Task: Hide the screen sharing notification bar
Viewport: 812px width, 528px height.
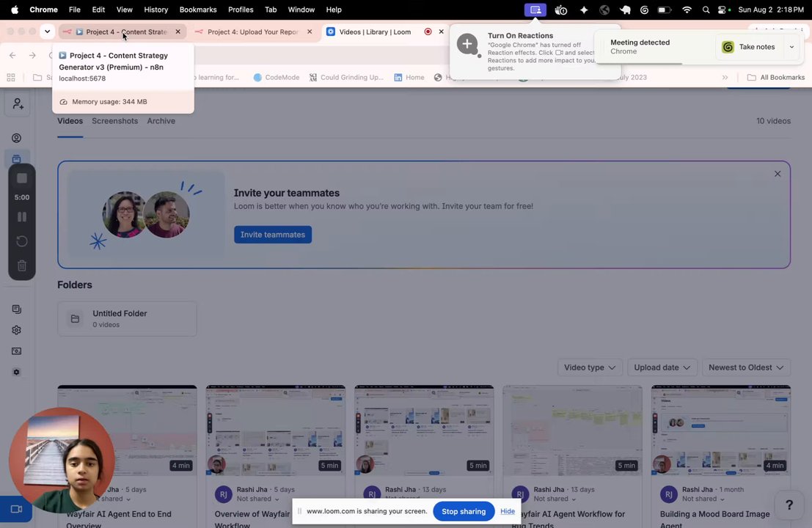Action: point(508,511)
